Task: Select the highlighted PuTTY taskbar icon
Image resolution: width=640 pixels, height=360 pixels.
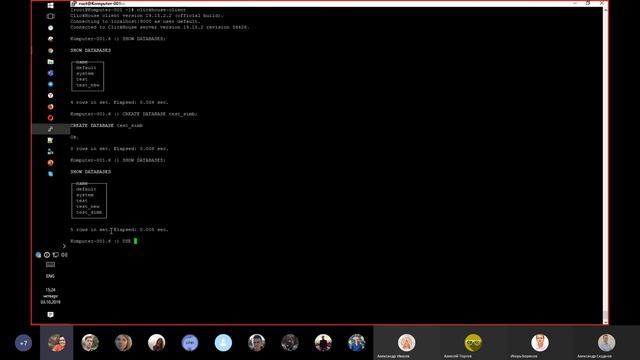Action: click(50, 129)
